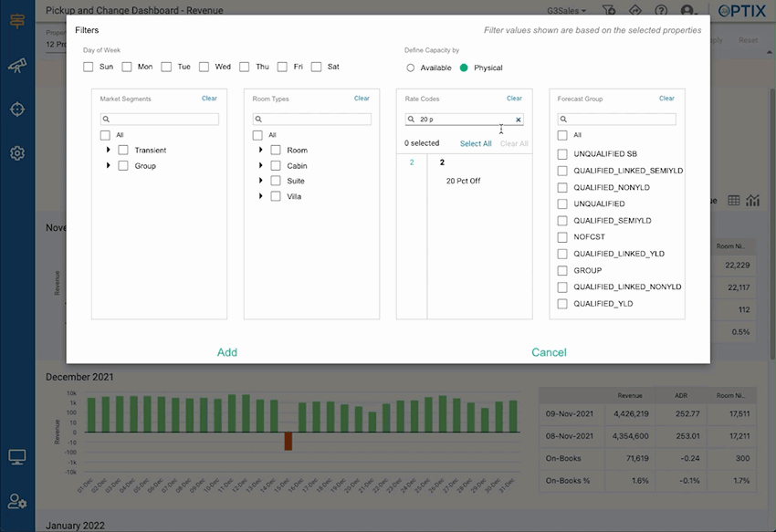Screen dimensions: 776x532
Task: Clear the Rate Codes search text with X
Action: (x=519, y=120)
